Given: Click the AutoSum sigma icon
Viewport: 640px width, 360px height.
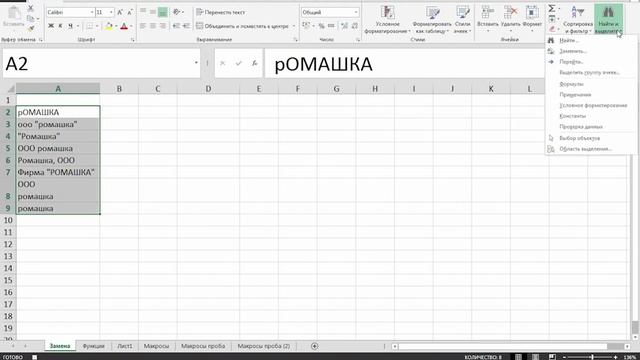Looking at the screenshot, I should click(551, 8).
